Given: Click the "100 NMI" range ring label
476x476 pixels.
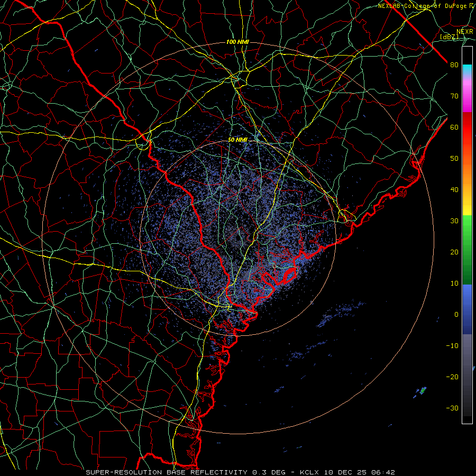Looking at the screenshot, I should pyautogui.click(x=237, y=42).
